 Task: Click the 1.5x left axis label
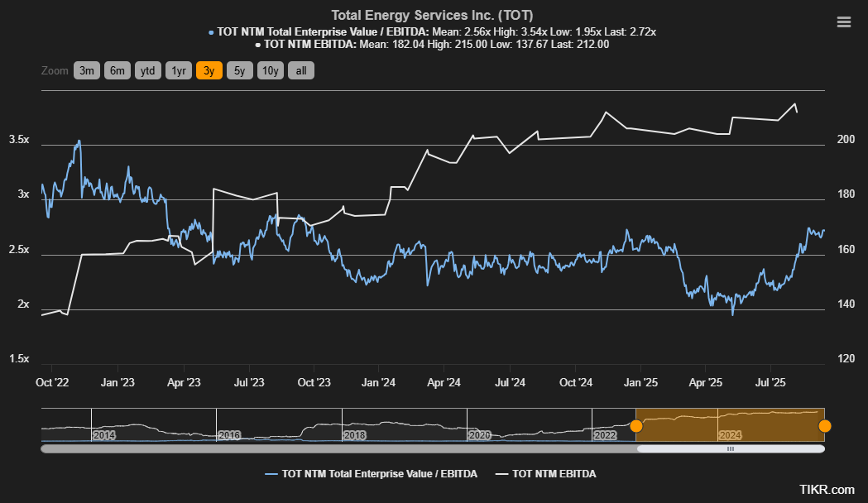pos(19,358)
